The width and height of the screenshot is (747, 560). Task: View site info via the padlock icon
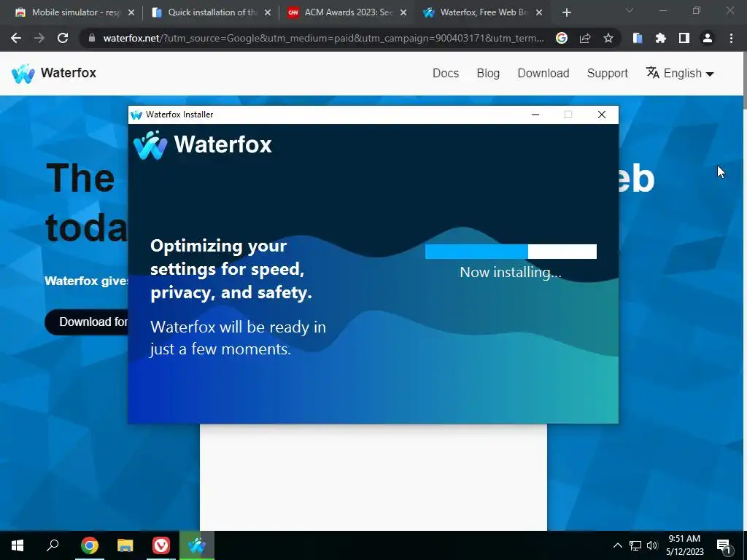(x=92, y=38)
